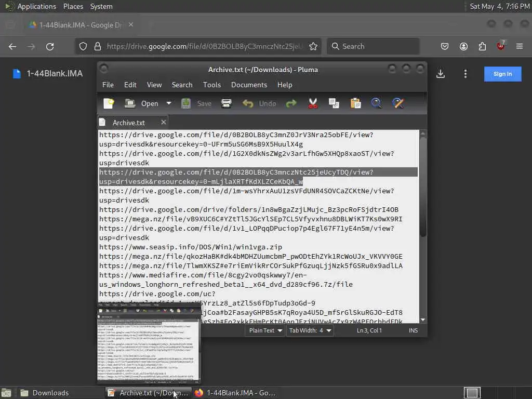Image resolution: width=532 pixels, height=399 pixels.
Task: Create a new document in Pluma
Action: pyautogui.click(x=109, y=103)
